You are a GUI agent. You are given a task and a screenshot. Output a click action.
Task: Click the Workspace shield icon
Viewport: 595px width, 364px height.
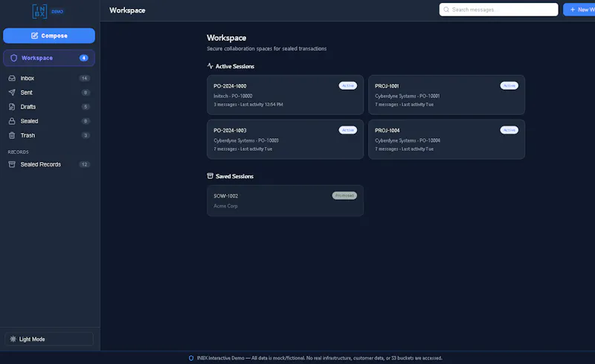(13, 58)
